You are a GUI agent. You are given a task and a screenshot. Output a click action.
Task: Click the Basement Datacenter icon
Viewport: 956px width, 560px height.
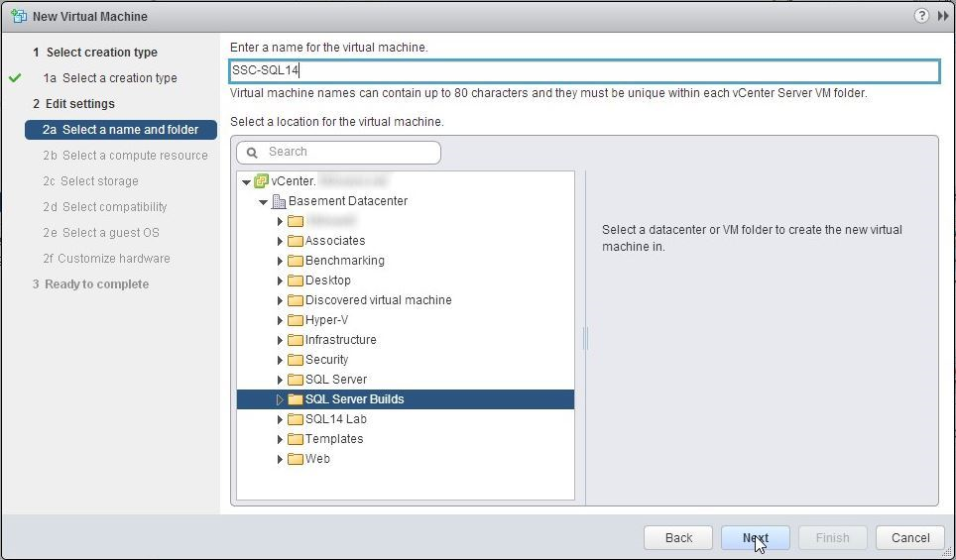(279, 201)
